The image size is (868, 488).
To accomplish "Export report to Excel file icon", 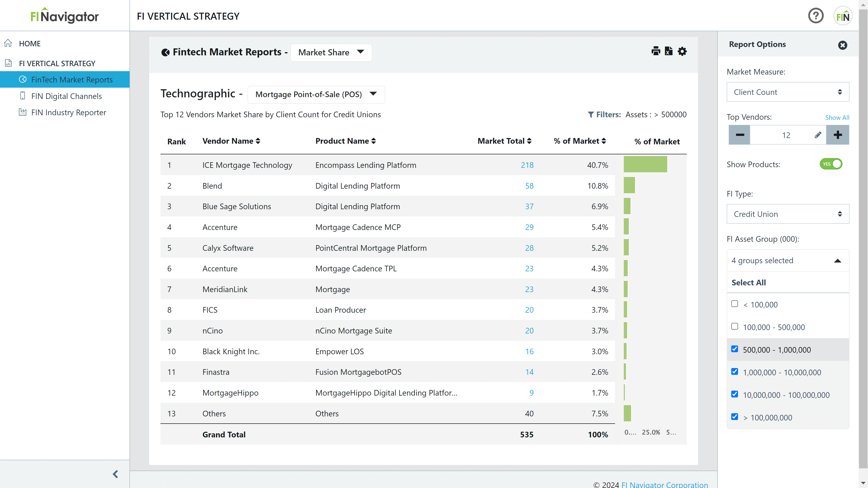I will point(669,51).
